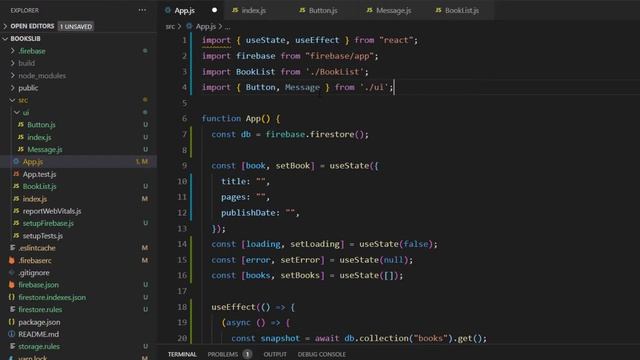Image resolution: width=640 pixels, height=360 pixels.
Task: Click the JS icon beside App.test.js
Action: tap(16, 174)
